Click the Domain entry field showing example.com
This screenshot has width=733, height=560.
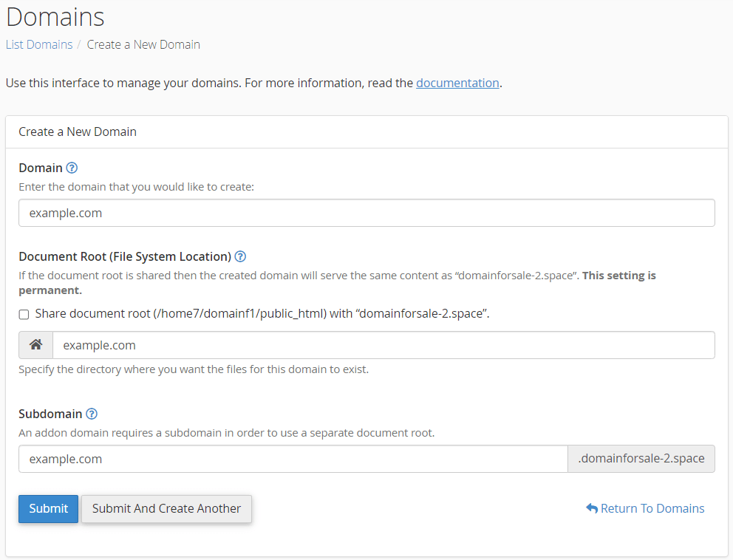[366, 213]
